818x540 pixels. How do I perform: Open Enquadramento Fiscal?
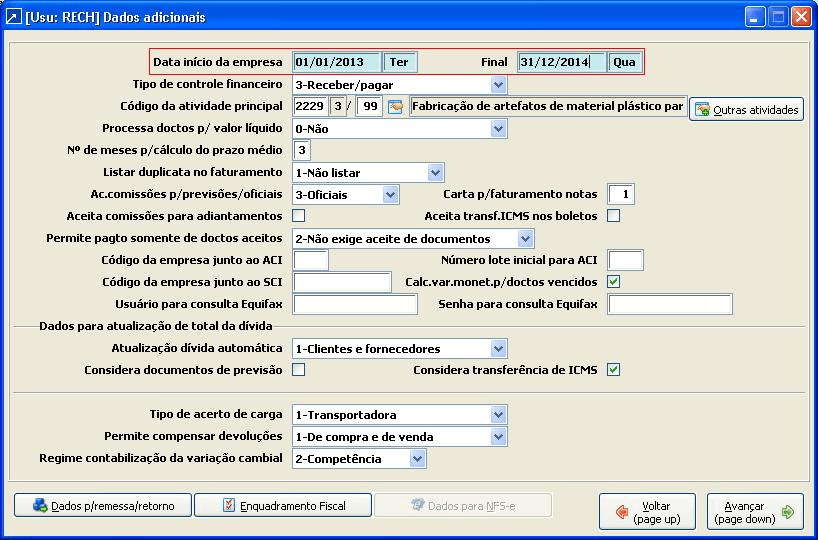[x=283, y=506]
